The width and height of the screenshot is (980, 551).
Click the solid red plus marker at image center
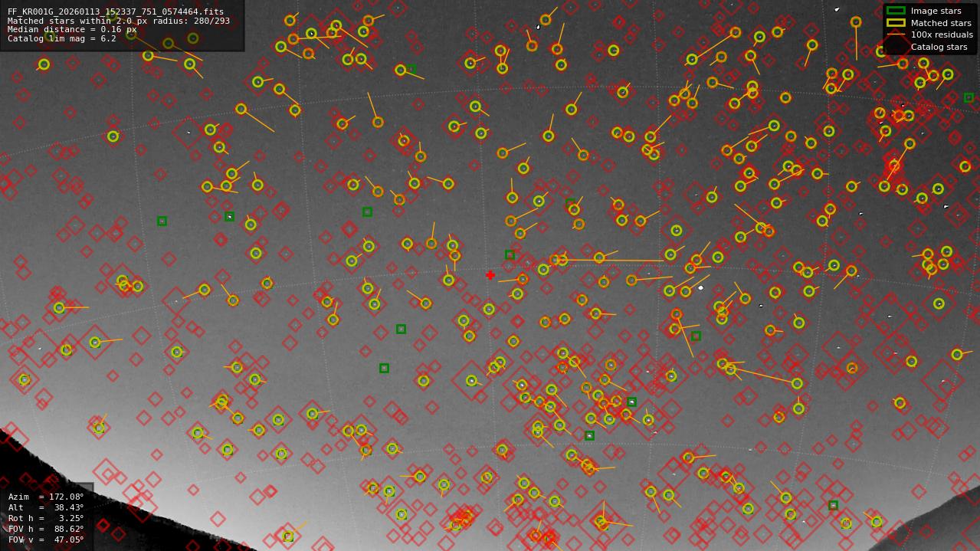click(490, 275)
